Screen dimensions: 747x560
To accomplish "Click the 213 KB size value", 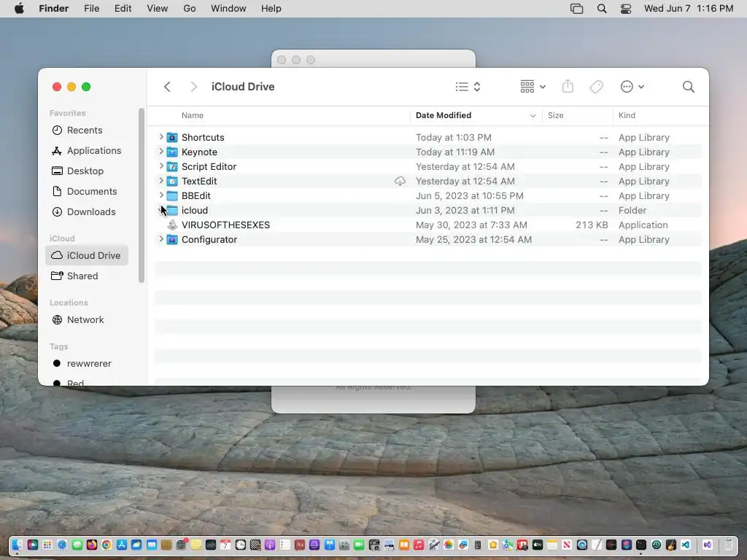I will tap(592, 225).
